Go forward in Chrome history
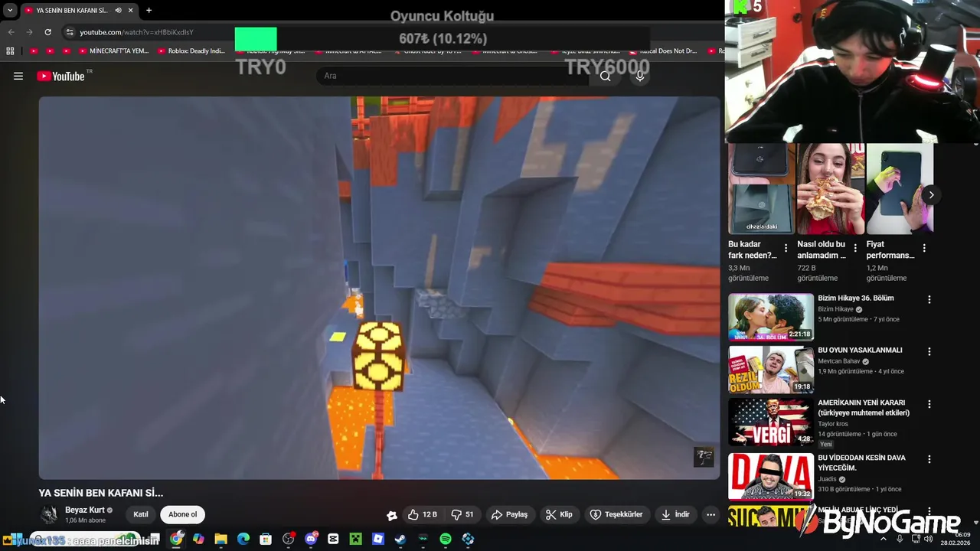Screen dimensions: 980x551 coord(29,32)
